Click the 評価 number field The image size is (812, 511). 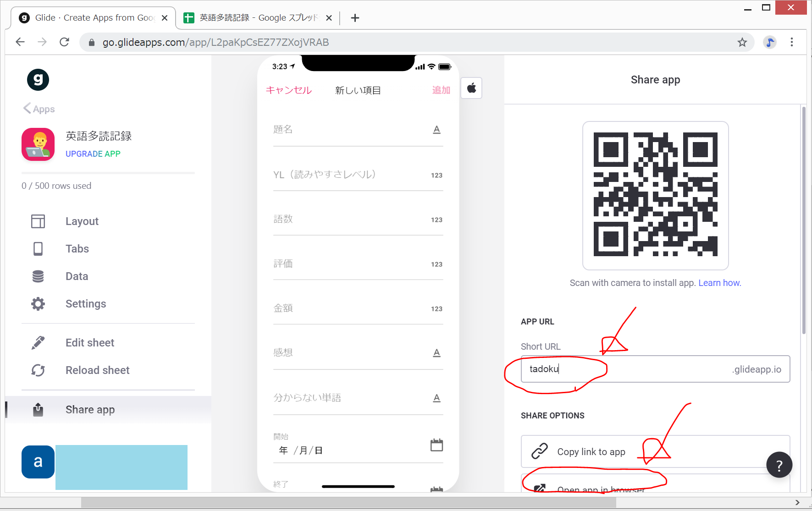pyautogui.click(x=358, y=264)
